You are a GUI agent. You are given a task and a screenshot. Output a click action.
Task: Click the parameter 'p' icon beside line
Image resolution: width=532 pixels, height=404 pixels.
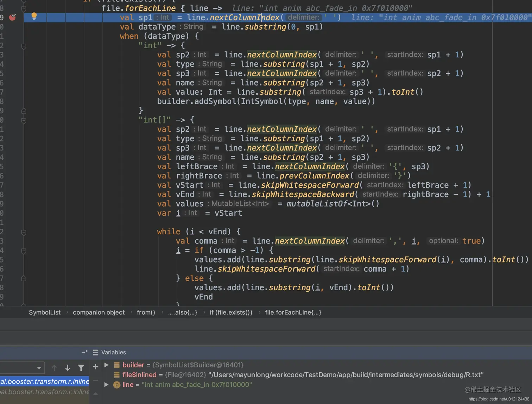coord(117,385)
